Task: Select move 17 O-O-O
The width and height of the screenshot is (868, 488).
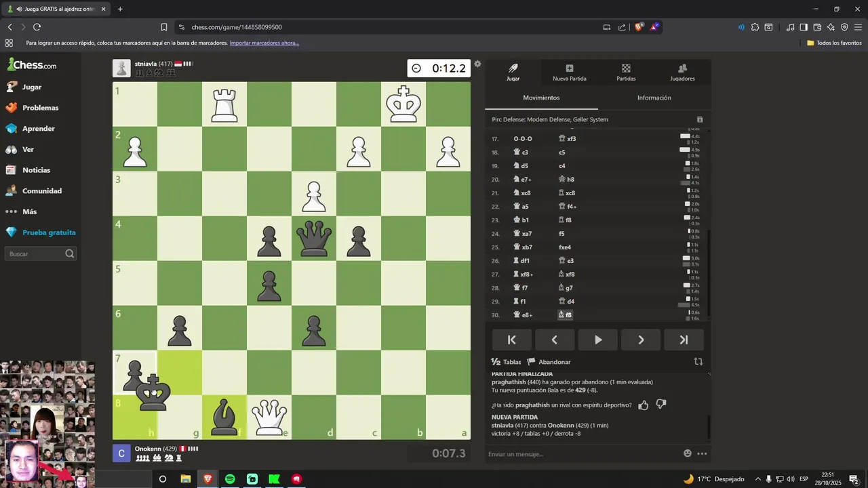Action: coord(522,138)
